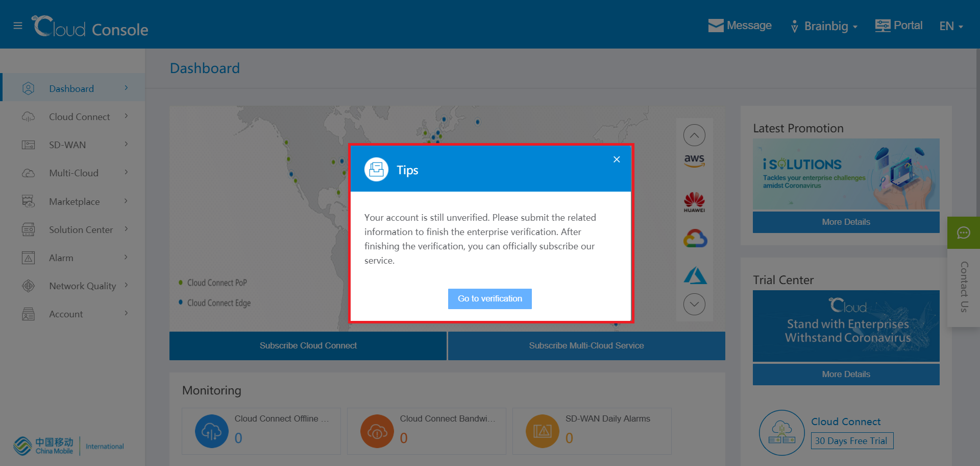This screenshot has width=980, height=466.
Task: Open the Portal icon link
Action: [883, 26]
